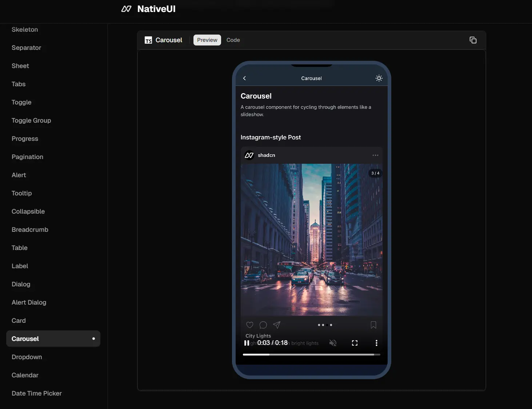Go to the Calendar component
Viewport: 532px width, 409px height.
pos(25,375)
